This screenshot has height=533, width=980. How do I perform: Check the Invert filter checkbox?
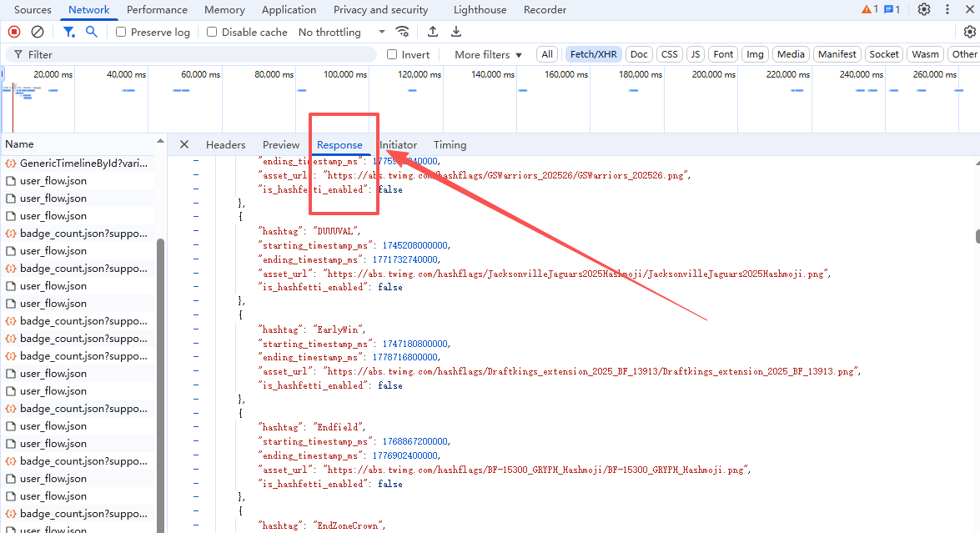pyautogui.click(x=392, y=54)
